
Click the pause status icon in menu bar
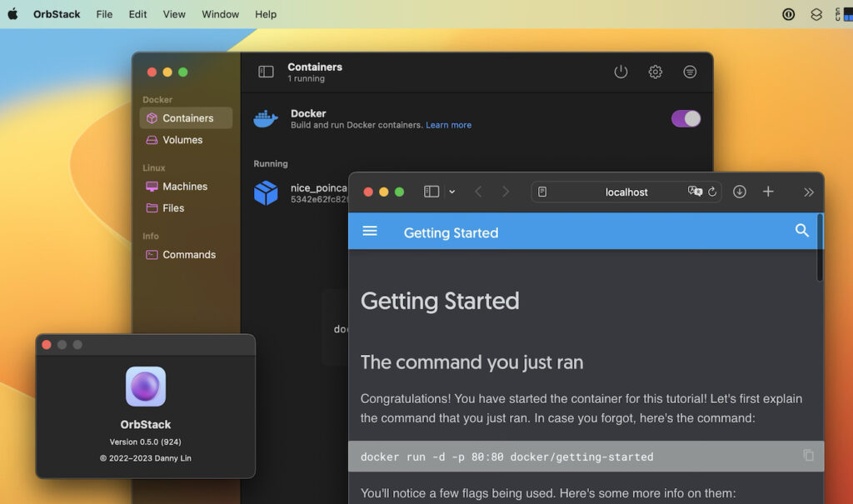click(x=788, y=13)
